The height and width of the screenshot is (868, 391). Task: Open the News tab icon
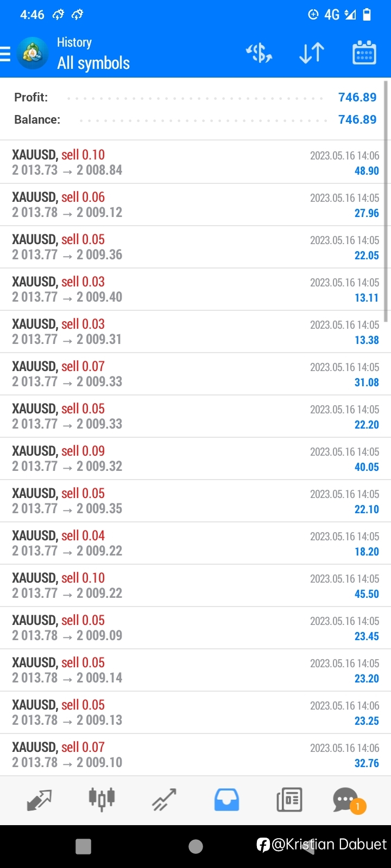tap(289, 800)
